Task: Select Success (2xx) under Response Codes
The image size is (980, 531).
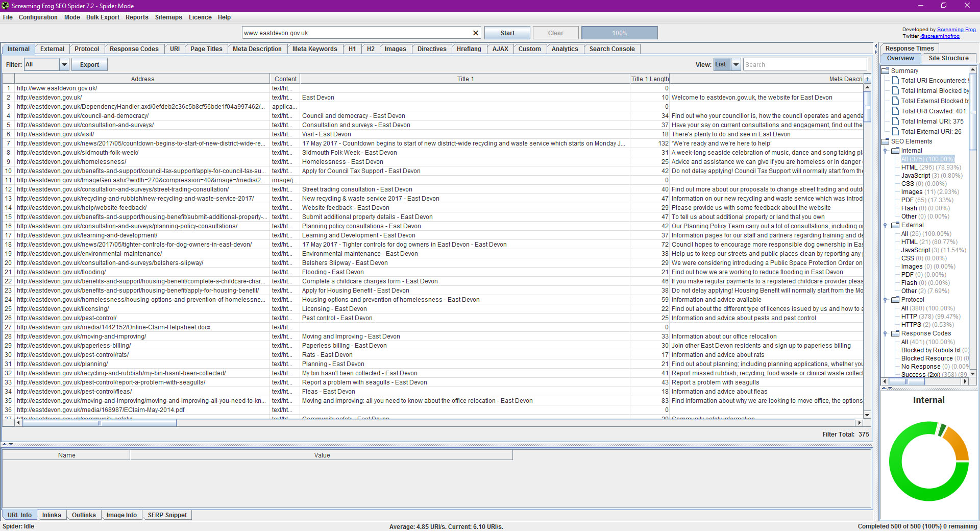Action: [934, 375]
